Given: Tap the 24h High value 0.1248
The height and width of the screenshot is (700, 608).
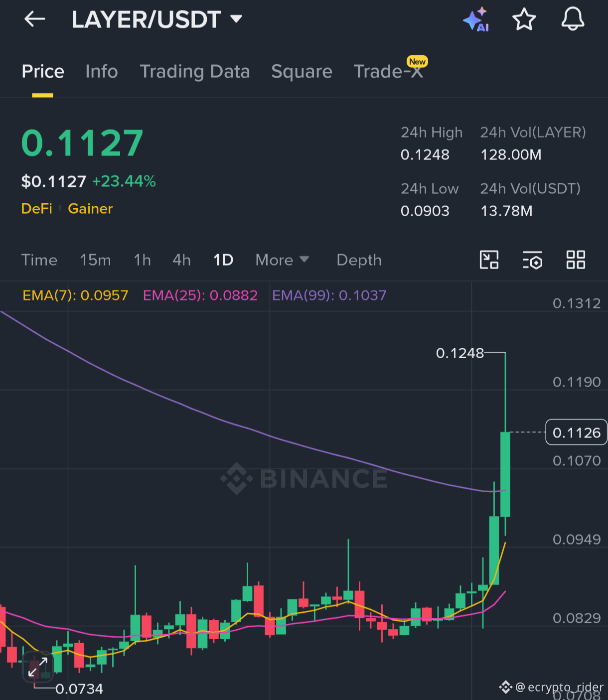Looking at the screenshot, I should coord(425,155).
